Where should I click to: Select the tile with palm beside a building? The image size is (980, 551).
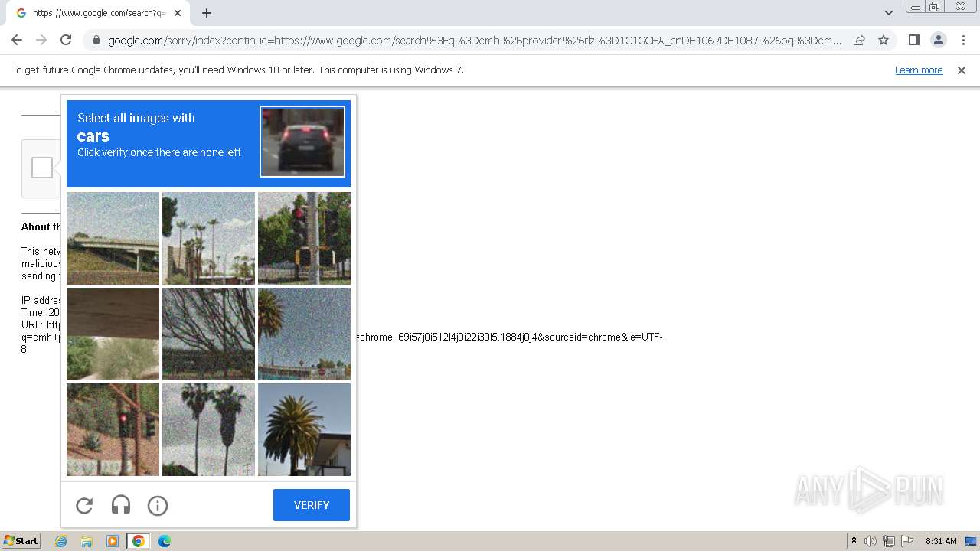pos(304,429)
